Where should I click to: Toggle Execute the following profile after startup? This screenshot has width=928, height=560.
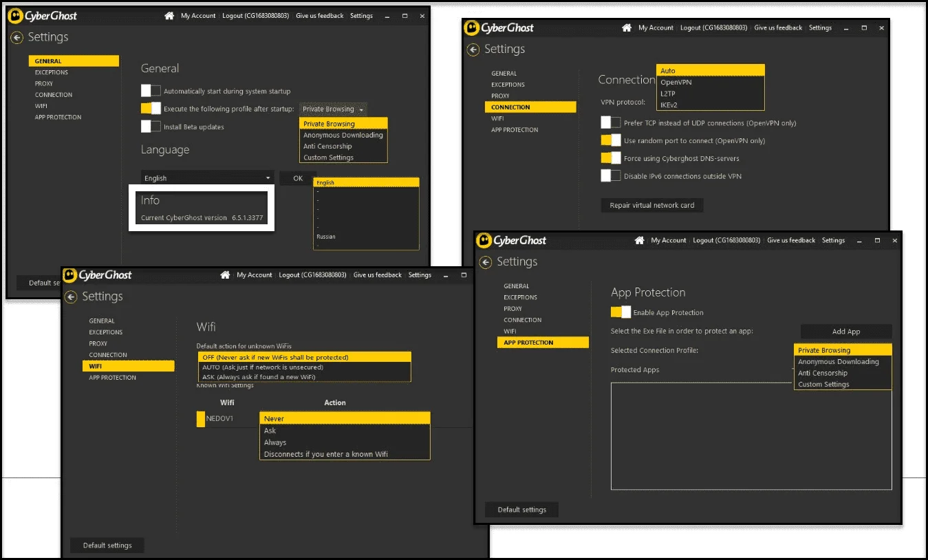tap(151, 109)
